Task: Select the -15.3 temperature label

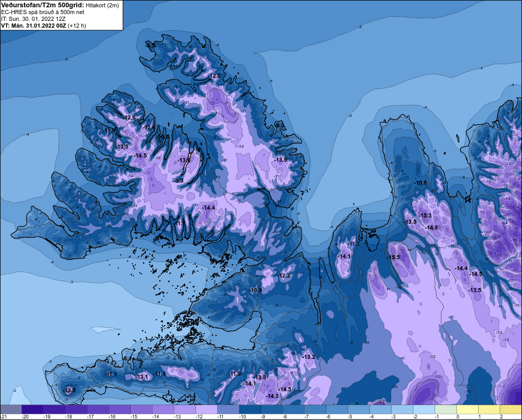Action: pyautogui.click(x=425, y=215)
